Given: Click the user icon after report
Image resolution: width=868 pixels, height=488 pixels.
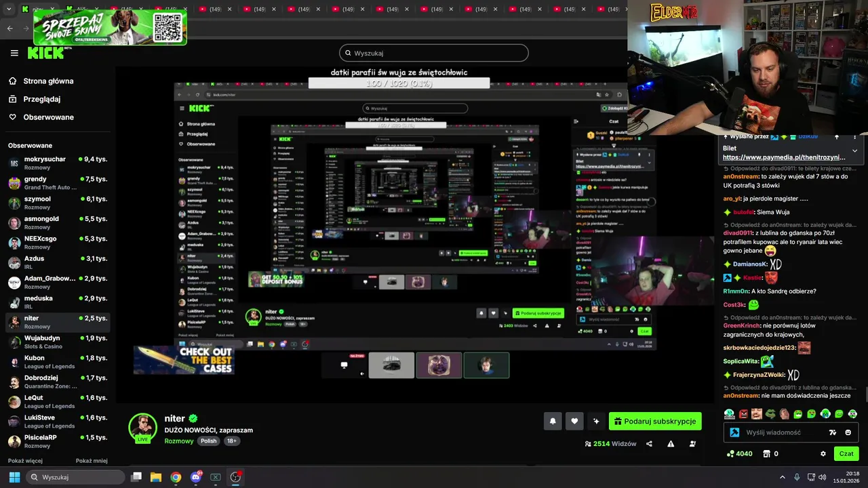Looking at the screenshot, I should tap(692, 444).
